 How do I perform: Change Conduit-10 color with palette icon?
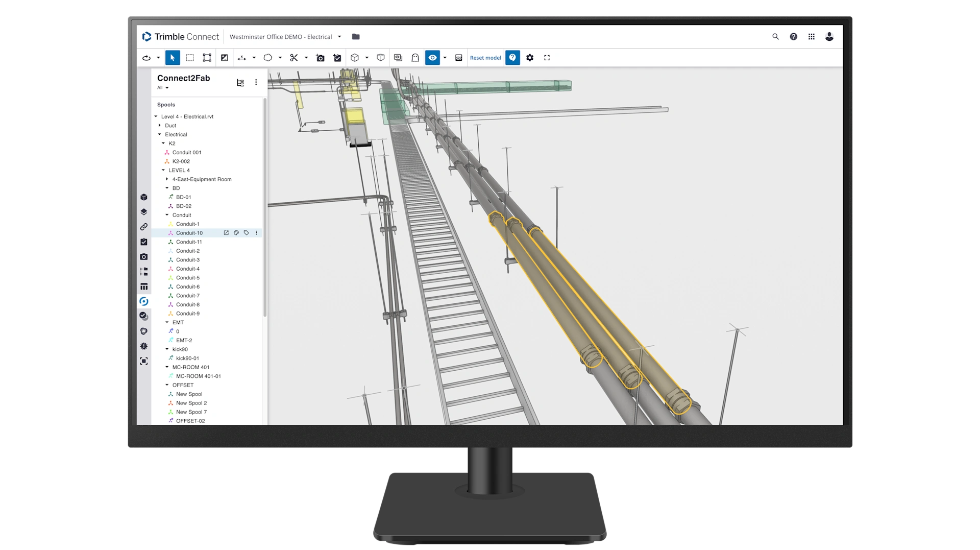pyautogui.click(x=236, y=233)
